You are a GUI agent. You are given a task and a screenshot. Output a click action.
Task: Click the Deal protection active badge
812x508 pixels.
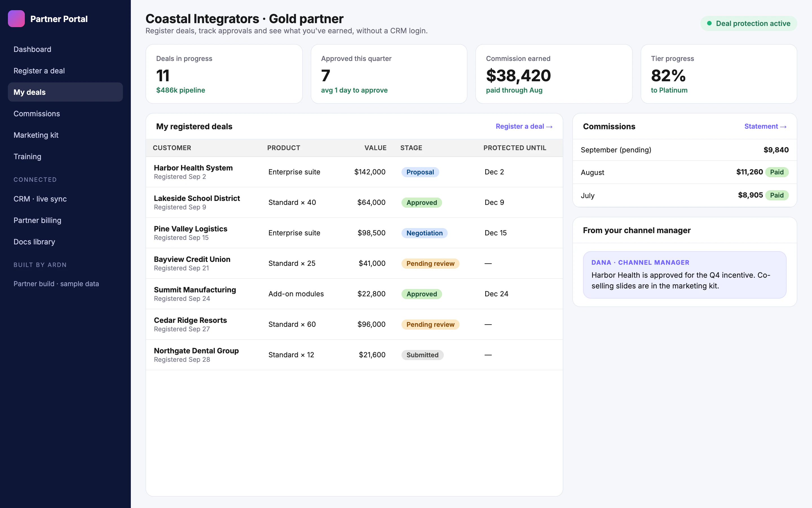tap(748, 23)
